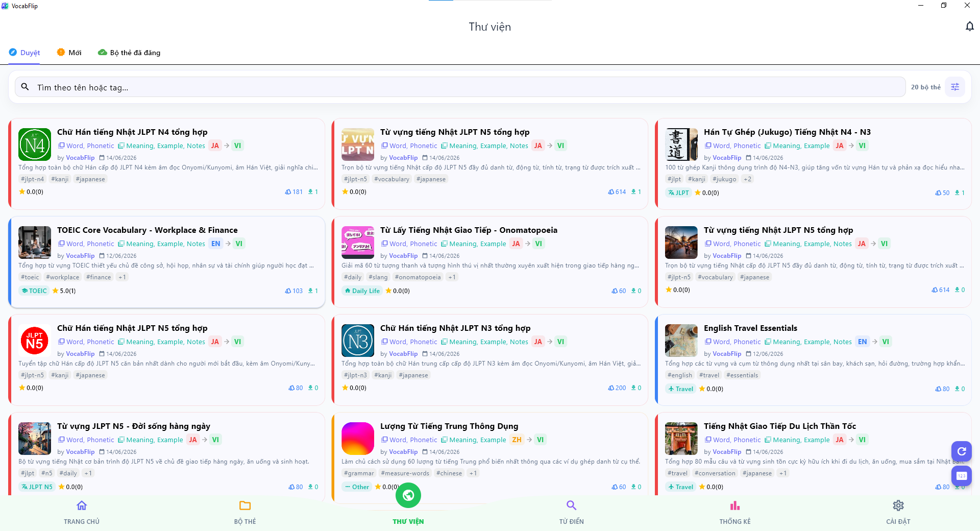This screenshot has width=980, height=531.
Task: Click the N3 deck cover image
Action: [358, 341]
